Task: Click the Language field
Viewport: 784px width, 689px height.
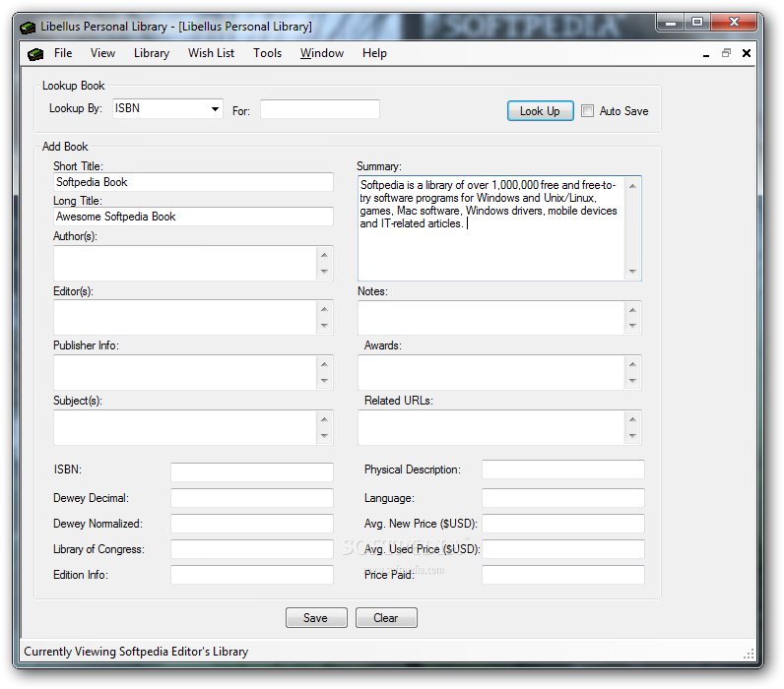Action: 563,498
